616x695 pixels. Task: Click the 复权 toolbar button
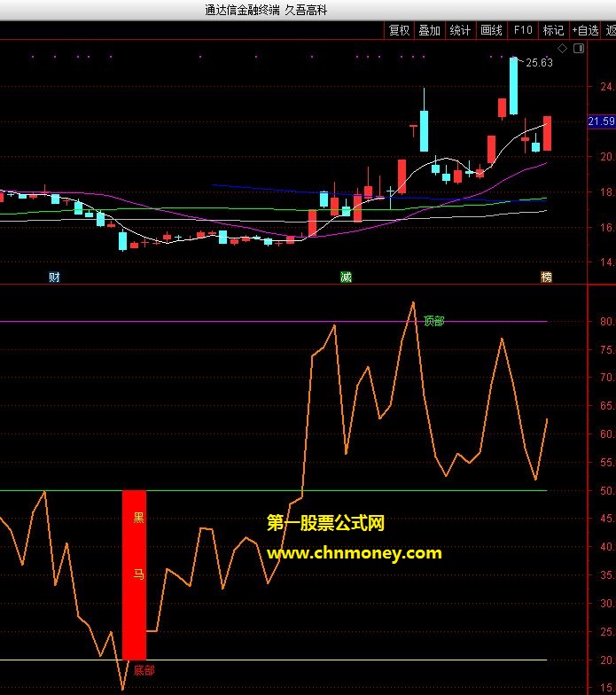pos(399,30)
